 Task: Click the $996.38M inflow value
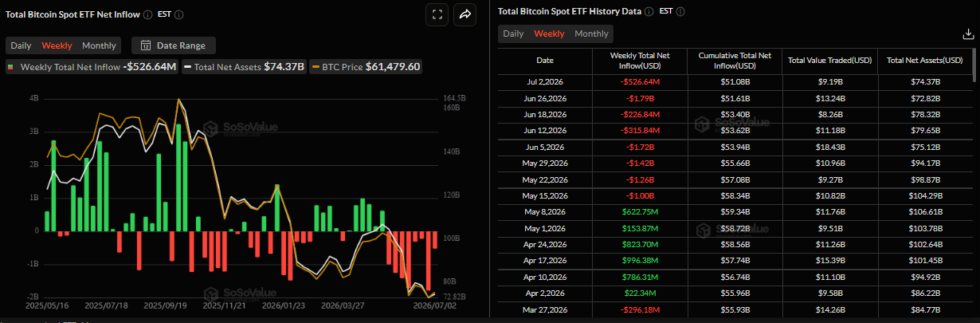tap(639, 262)
